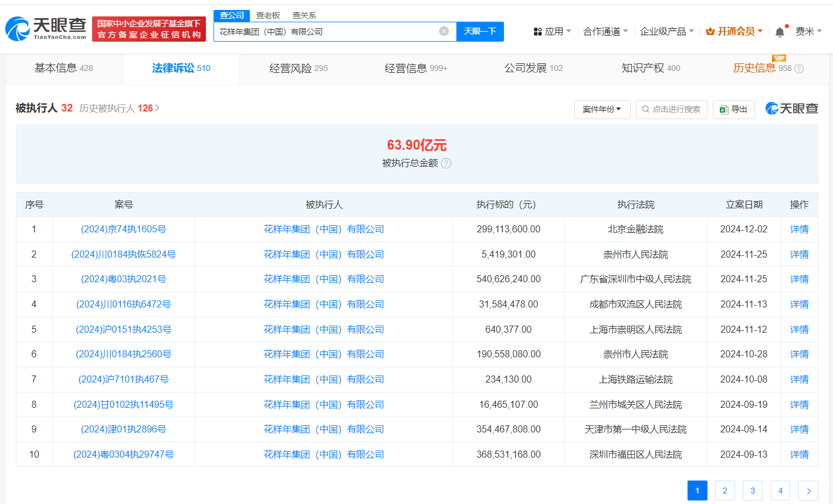Open 详情 for case (2024)京74执1605号
The width and height of the screenshot is (833, 504).
point(799,229)
